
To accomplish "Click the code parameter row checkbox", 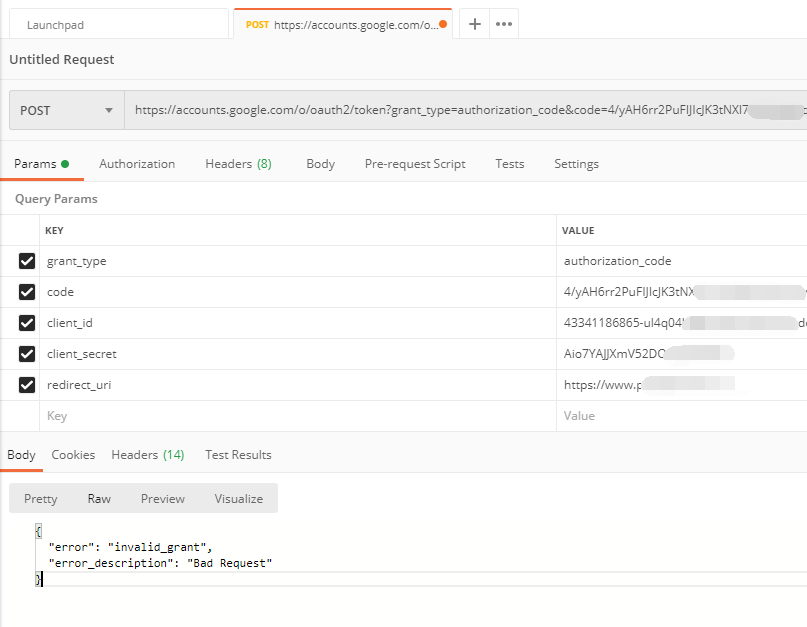I will click(25, 292).
